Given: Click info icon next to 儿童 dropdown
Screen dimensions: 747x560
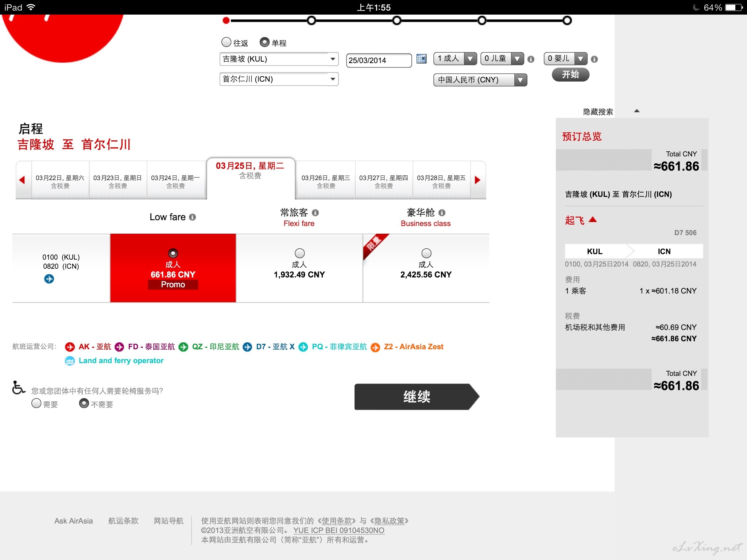Looking at the screenshot, I should pyautogui.click(x=531, y=59).
